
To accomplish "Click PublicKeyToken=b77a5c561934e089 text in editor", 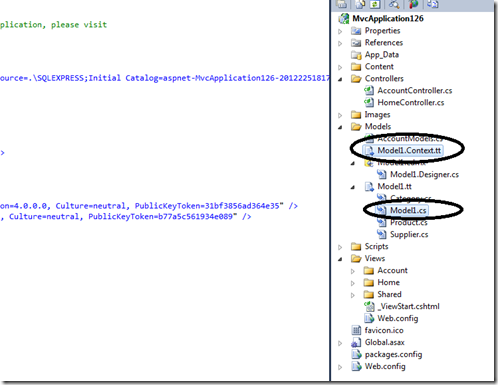I will (x=160, y=217).
